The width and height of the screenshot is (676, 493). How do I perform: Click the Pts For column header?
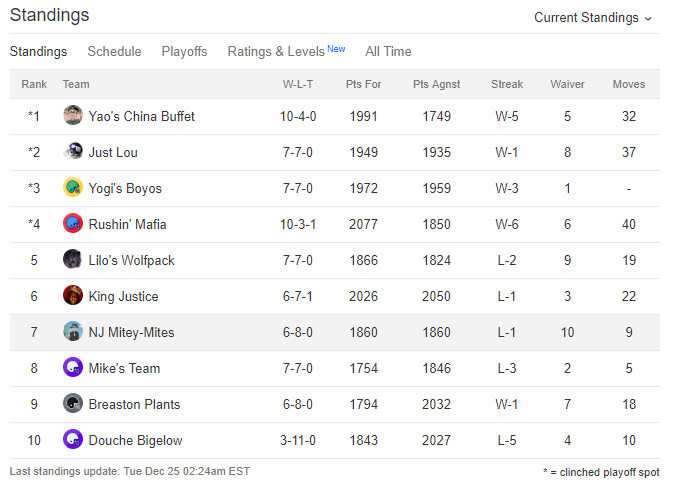tap(363, 84)
